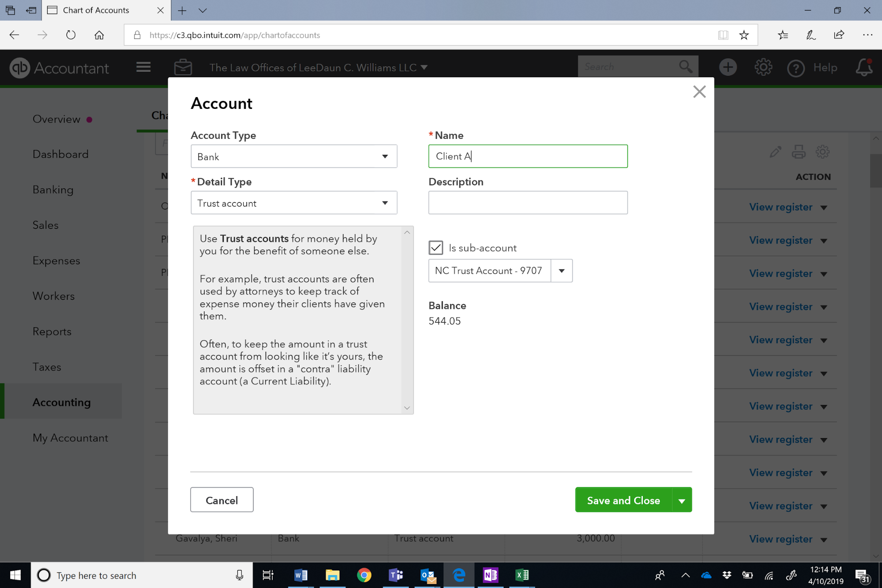Click the star favorites icon in the browser toolbar
This screenshot has width=882, height=588.
782,34
